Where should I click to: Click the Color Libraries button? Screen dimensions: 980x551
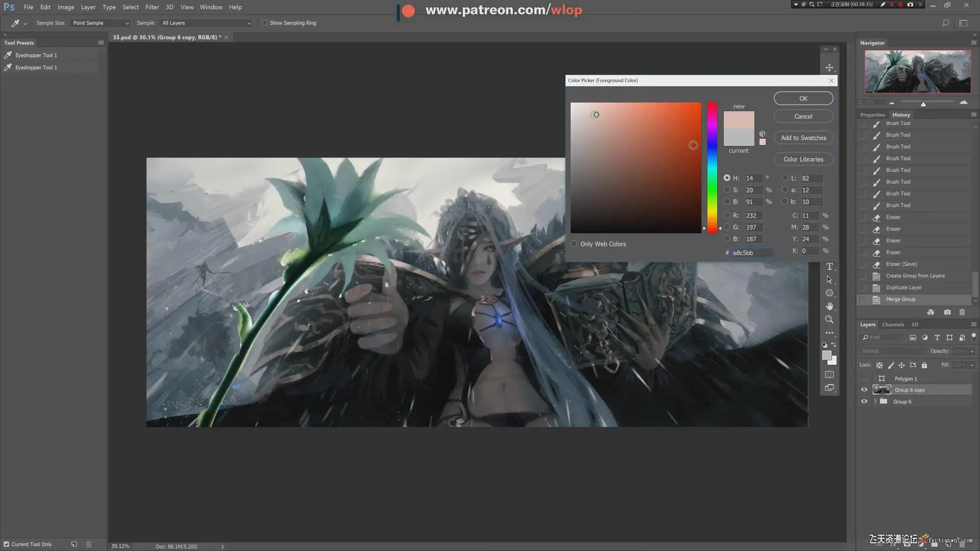point(803,159)
